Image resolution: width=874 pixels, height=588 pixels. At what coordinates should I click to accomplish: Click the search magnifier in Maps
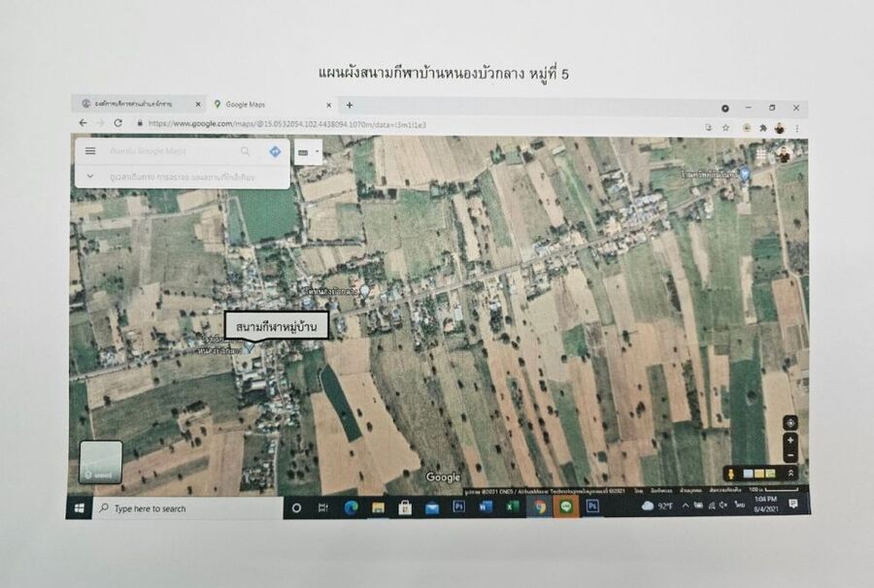coord(245,151)
